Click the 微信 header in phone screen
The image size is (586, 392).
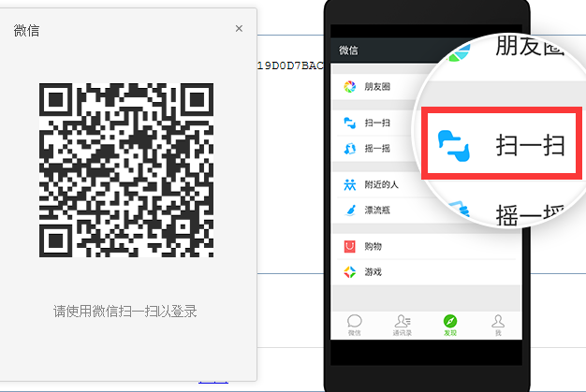[348, 51]
